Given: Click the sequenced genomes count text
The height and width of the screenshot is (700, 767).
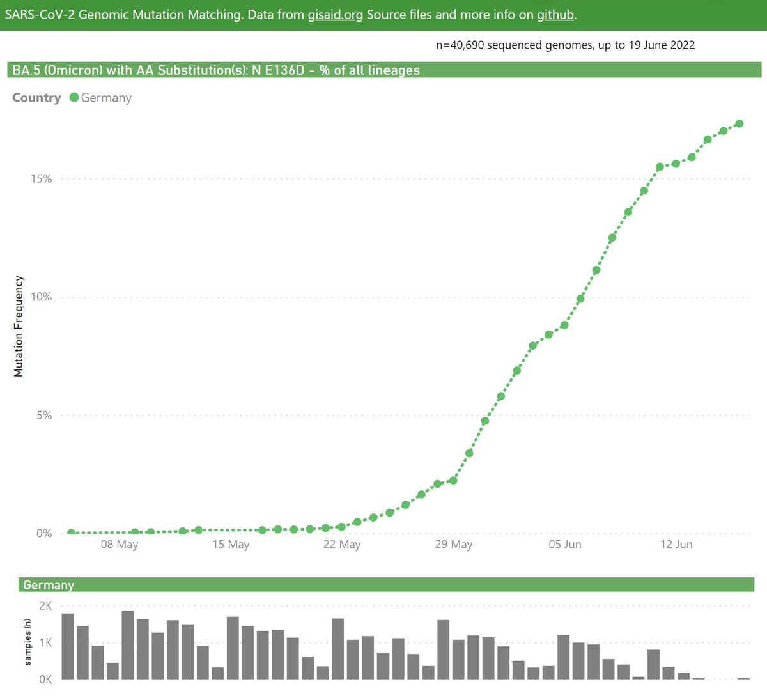Looking at the screenshot, I should click(566, 45).
